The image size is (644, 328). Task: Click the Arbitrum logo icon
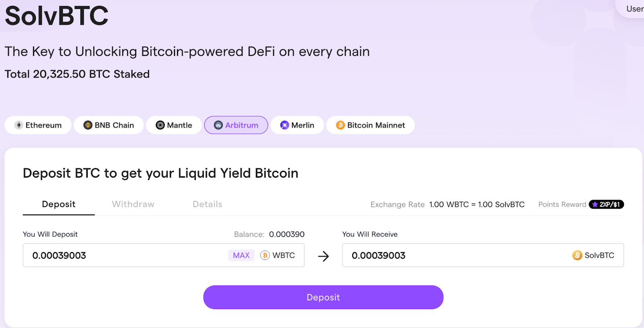[x=218, y=125]
